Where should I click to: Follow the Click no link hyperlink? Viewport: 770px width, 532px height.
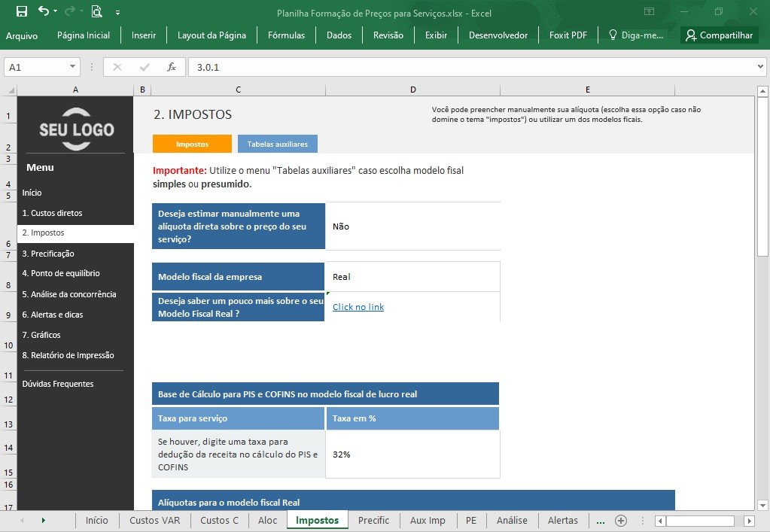(x=358, y=307)
